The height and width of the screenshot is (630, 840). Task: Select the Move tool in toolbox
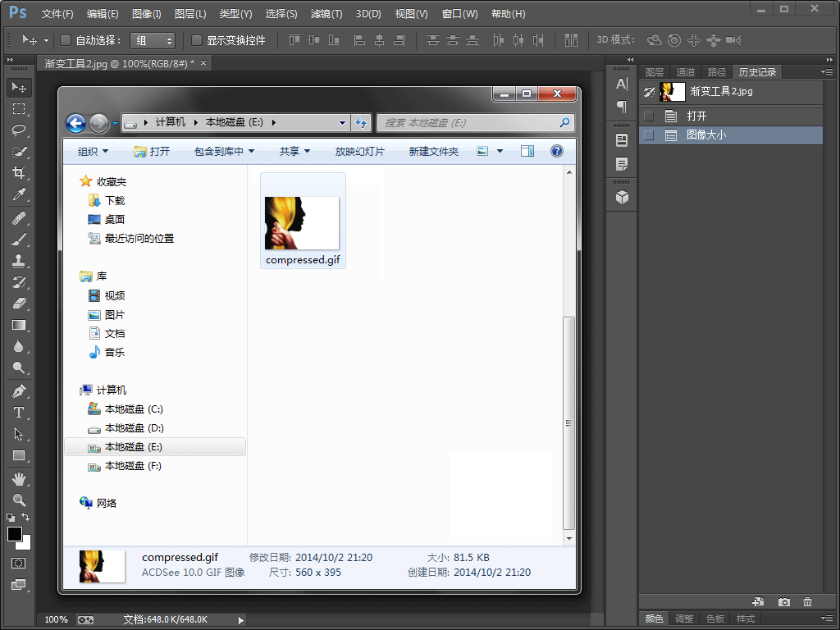19,87
